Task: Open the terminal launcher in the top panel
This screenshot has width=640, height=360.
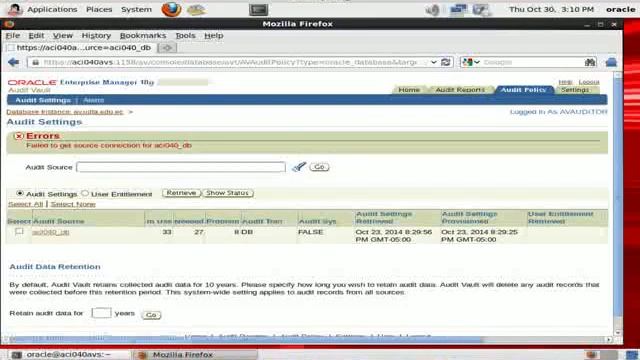Action: point(259,9)
